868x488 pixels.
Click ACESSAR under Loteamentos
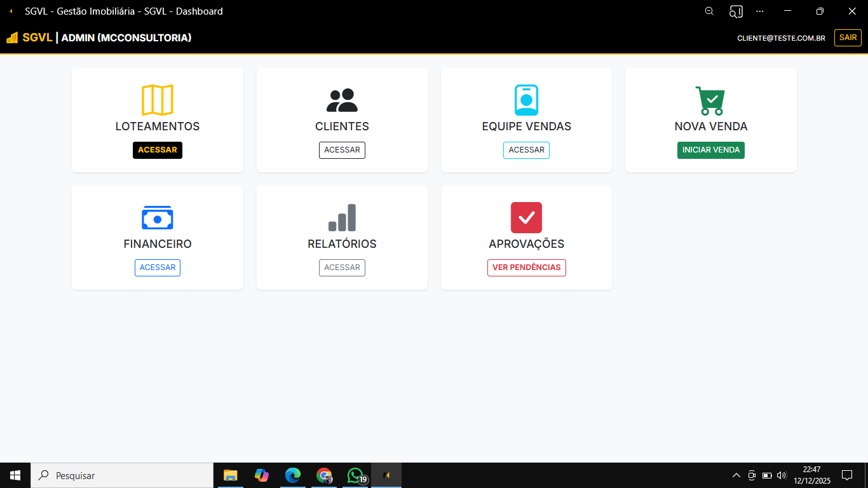coord(158,150)
